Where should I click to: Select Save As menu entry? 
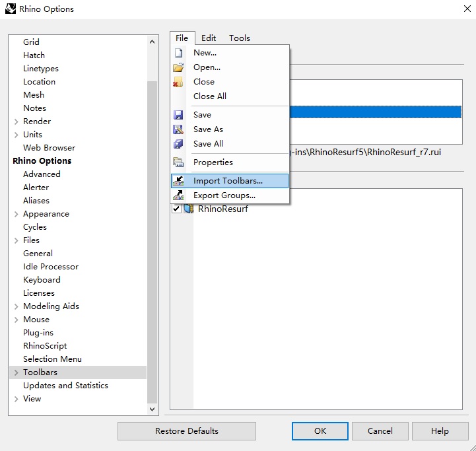[230, 129]
